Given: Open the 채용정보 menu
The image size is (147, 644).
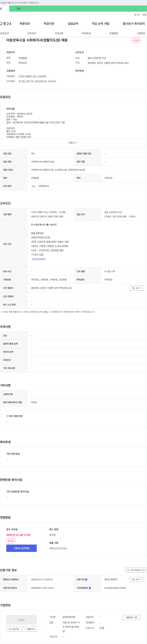Looking at the screenshot, I should 25,23.
